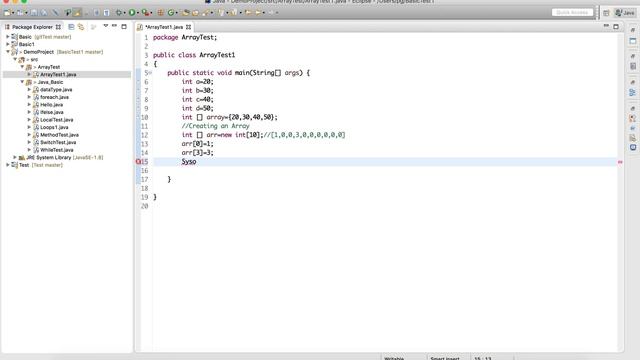Select MethodTest.java in Package Explorer

(x=59, y=135)
